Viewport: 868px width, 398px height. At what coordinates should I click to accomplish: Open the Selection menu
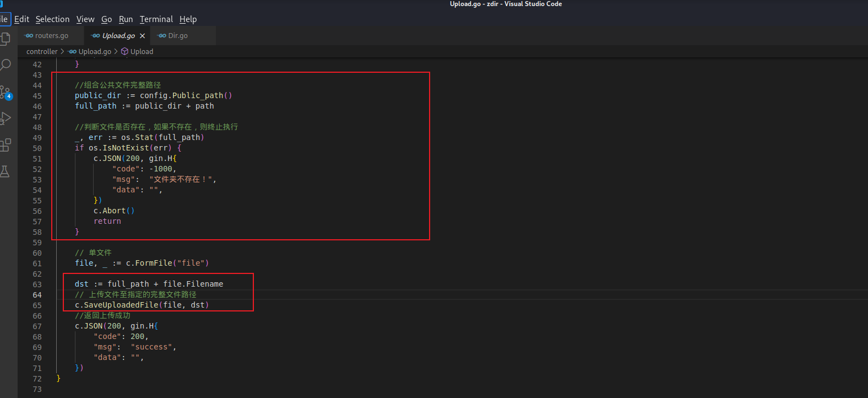52,19
